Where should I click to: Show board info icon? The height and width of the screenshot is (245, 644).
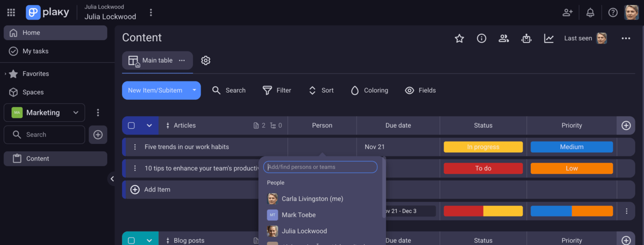pyautogui.click(x=481, y=39)
